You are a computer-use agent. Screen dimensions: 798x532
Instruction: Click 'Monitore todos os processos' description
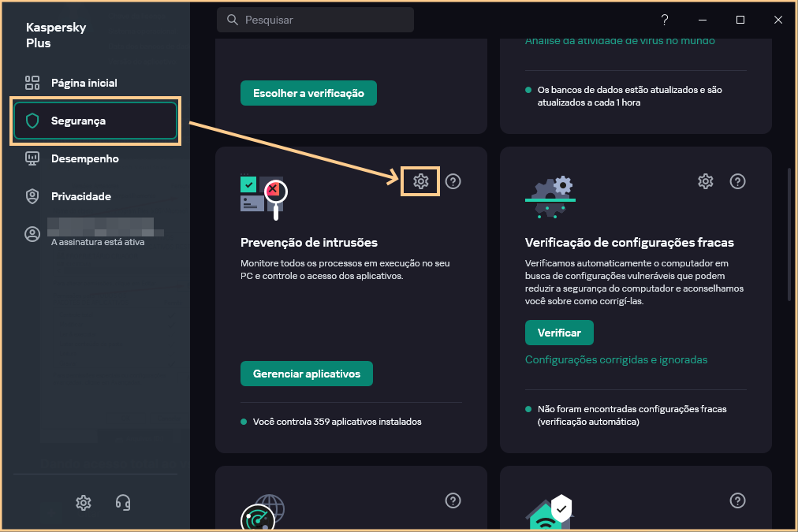tap(345, 270)
